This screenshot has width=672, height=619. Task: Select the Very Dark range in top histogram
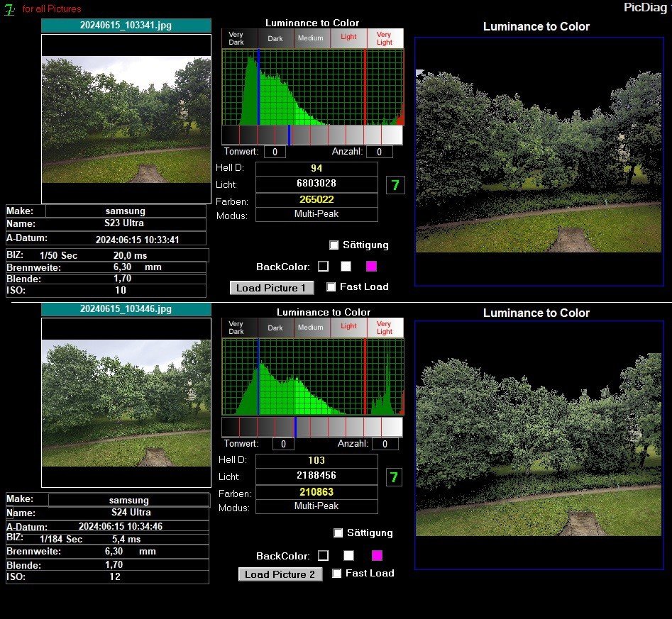tap(236, 38)
